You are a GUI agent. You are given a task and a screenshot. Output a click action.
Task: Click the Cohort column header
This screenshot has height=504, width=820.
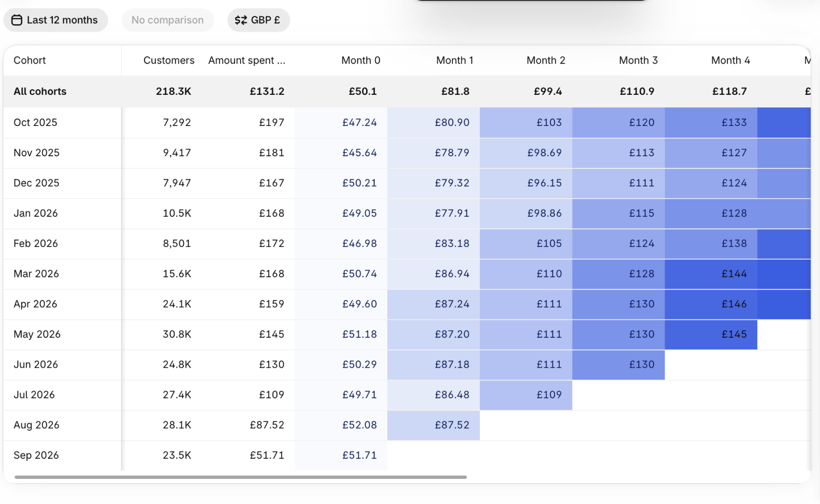30,60
